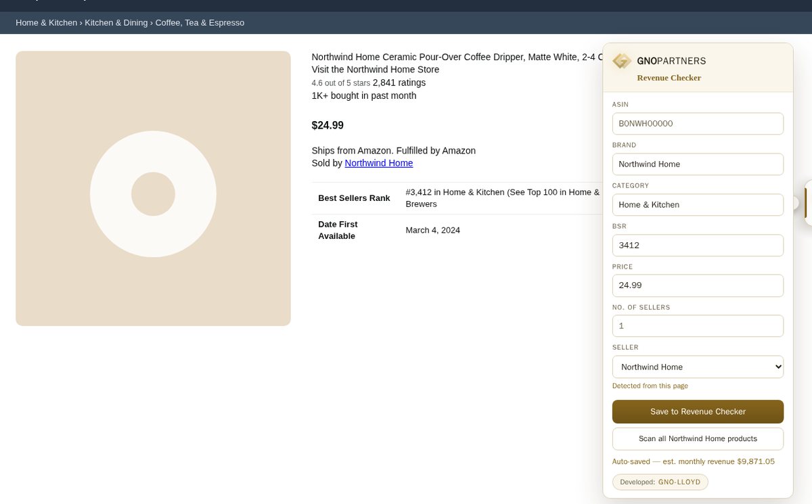
Task: Click the 'Date First Available' row label
Action: [338, 230]
